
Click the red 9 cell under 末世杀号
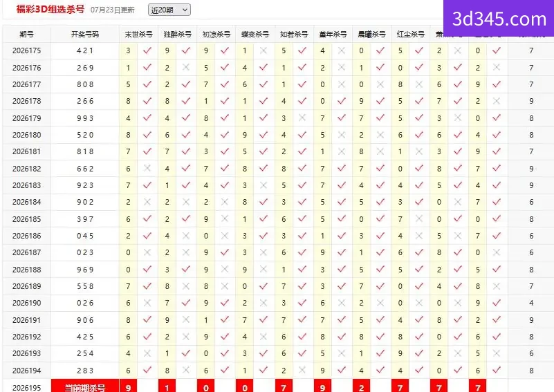click(128, 386)
